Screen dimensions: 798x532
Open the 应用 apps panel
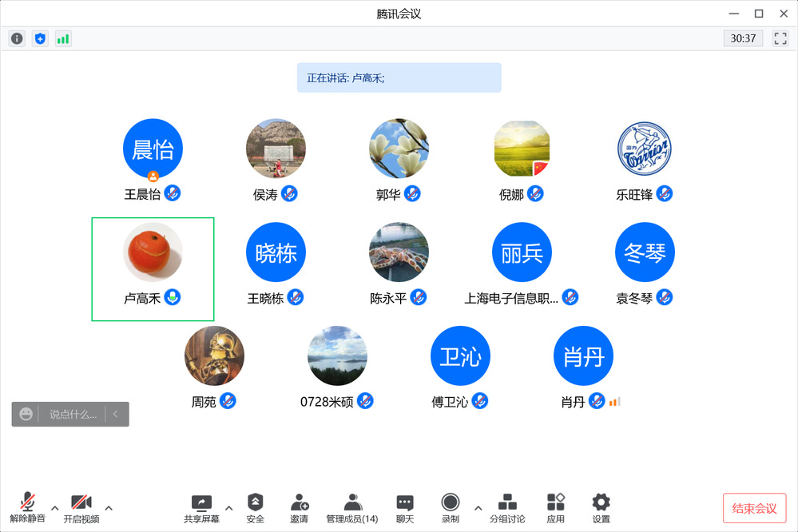[x=556, y=508]
